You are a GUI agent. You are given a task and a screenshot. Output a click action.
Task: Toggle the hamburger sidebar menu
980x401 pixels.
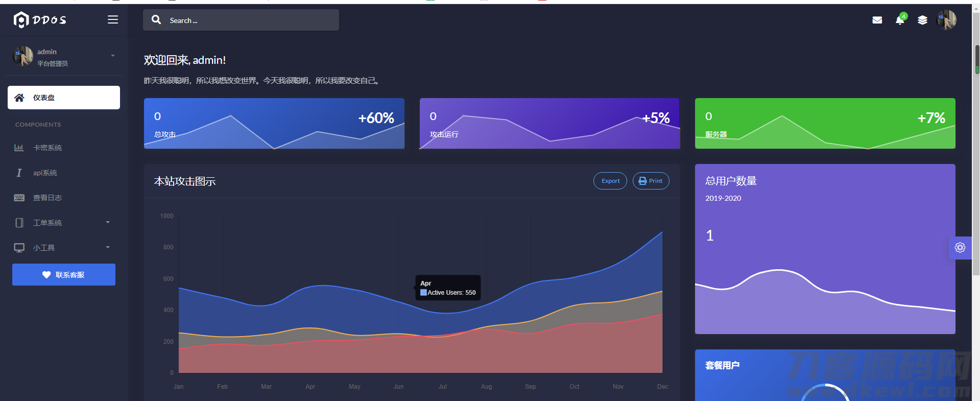click(113, 19)
